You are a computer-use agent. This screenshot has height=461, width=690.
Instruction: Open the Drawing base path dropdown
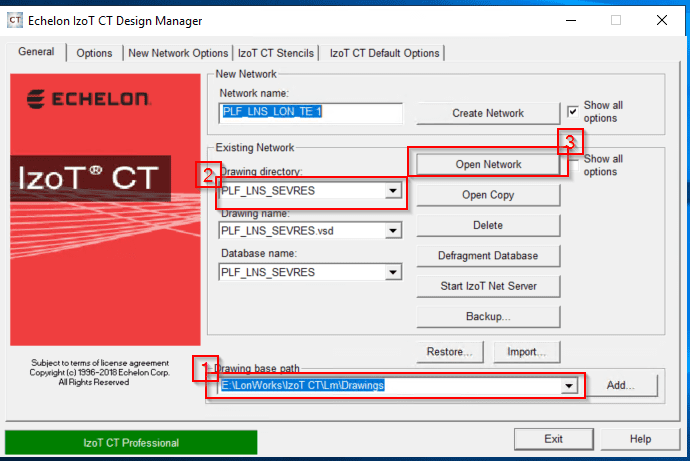(x=569, y=385)
